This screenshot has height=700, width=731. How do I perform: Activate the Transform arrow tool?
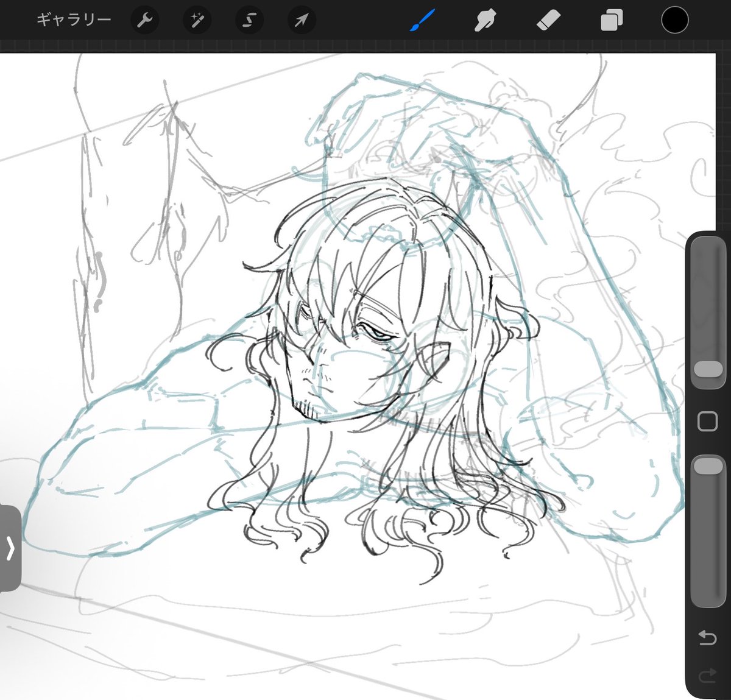302,21
